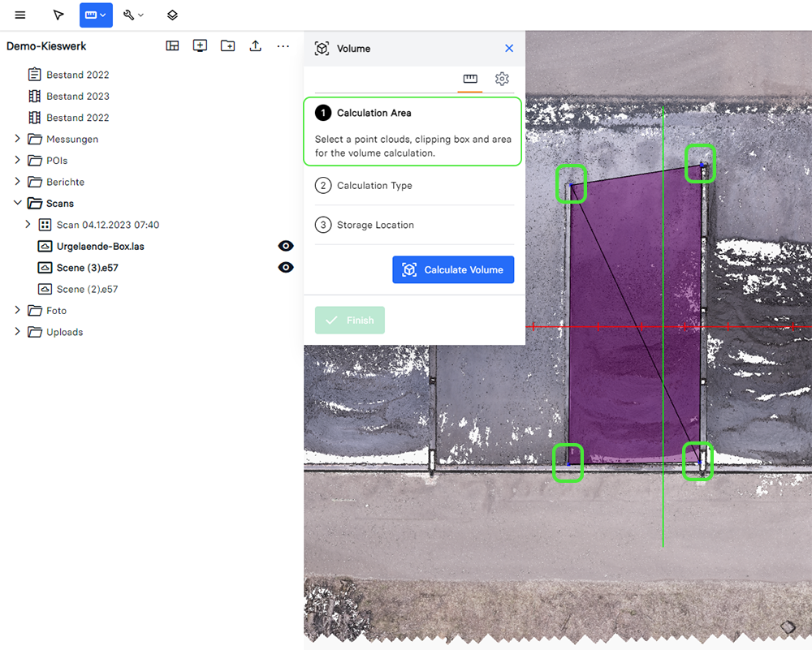Open the three-dots more options menu
The image size is (812, 650).
(x=283, y=46)
